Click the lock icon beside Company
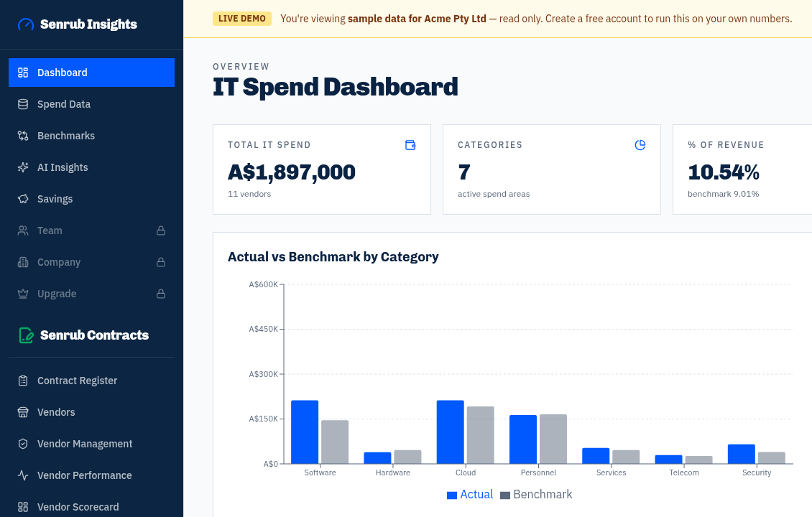This screenshot has height=517, width=812. pyautogui.click(x=161, y=262)
